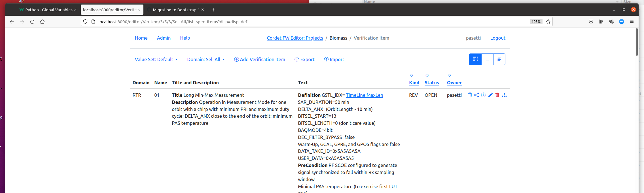644x193 pixels.
Task: Sort table by Kind column
Action: click(x=414, y=83)
